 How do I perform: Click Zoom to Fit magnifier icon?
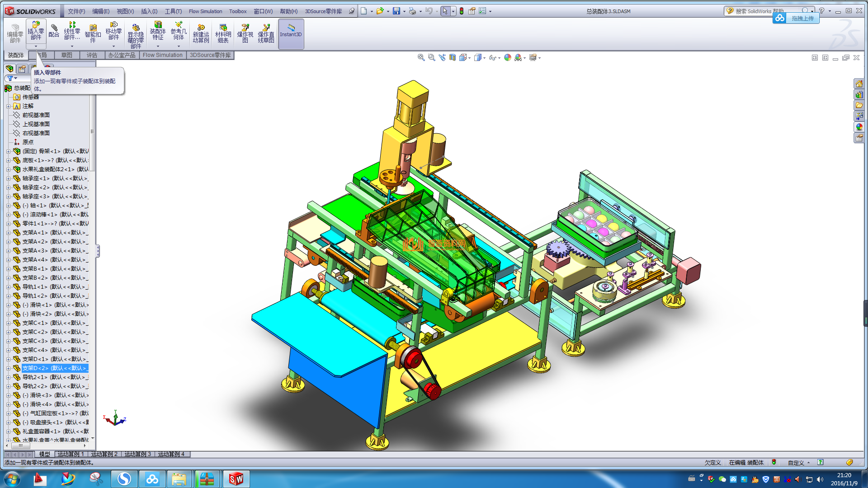(x=421, y=57)
